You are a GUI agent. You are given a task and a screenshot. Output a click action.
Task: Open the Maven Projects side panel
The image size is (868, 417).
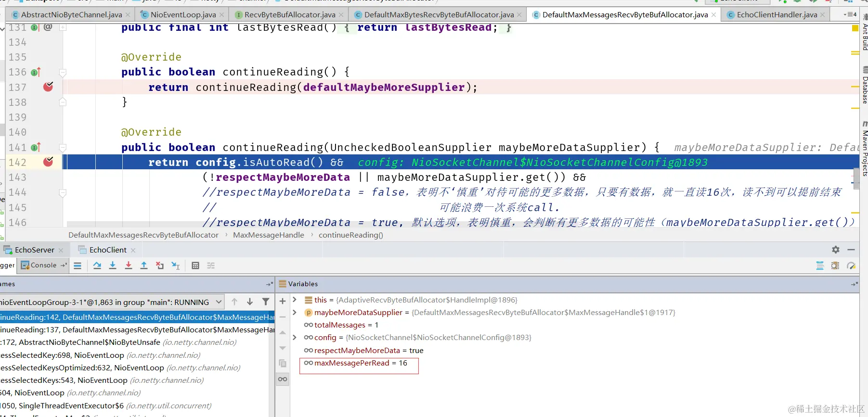865,149
